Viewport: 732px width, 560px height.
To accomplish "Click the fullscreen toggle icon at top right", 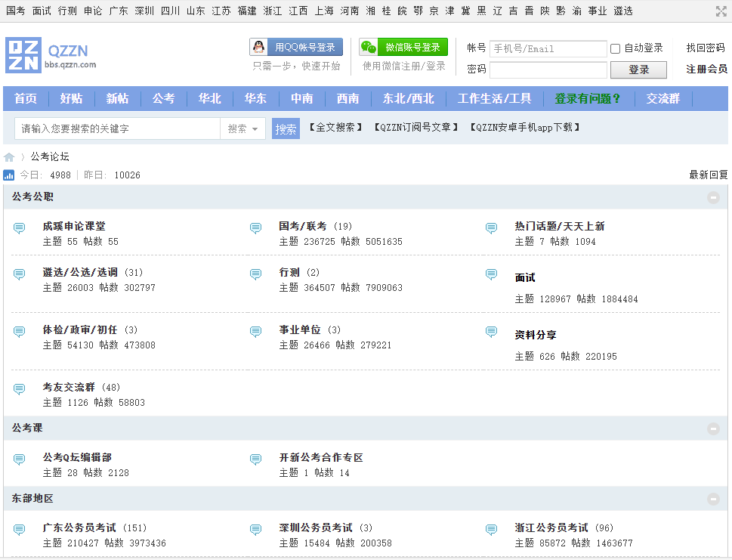I will (721, 11).
